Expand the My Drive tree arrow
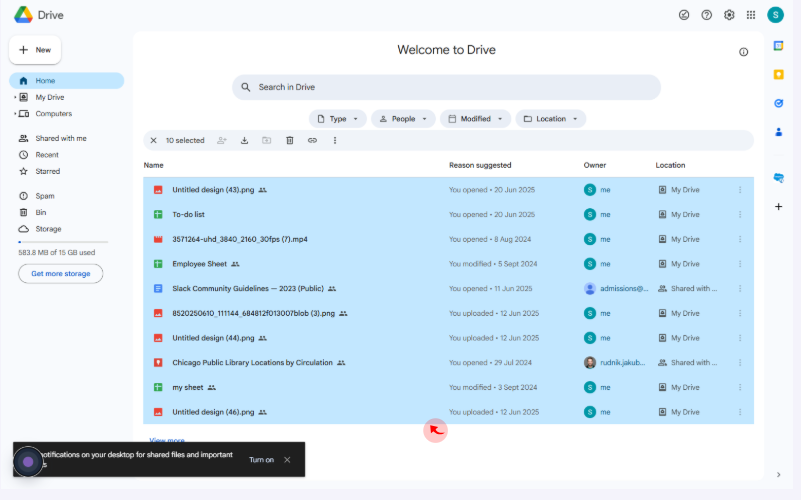Image resolution: width=801 pixels, height=500 pixels. tap(15, 97)
